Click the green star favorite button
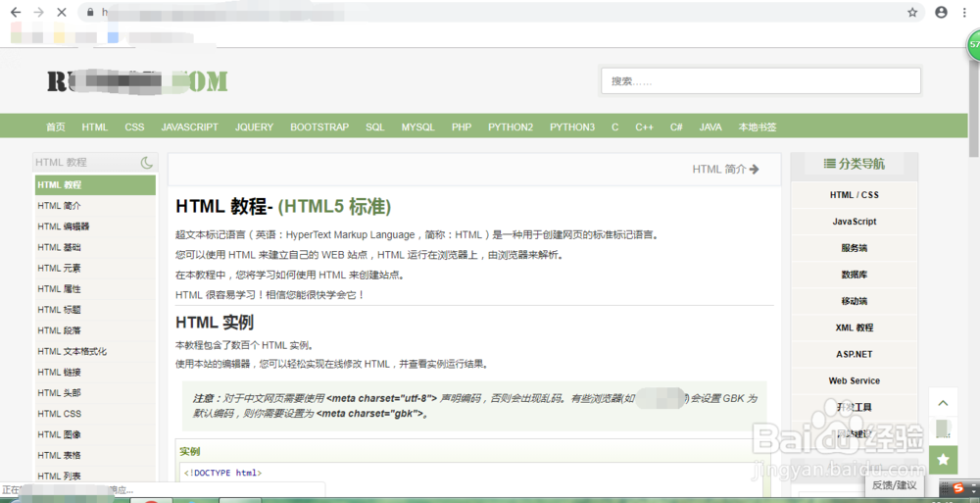980x503 pixels. pyautogui.click(x=943, y=459)
